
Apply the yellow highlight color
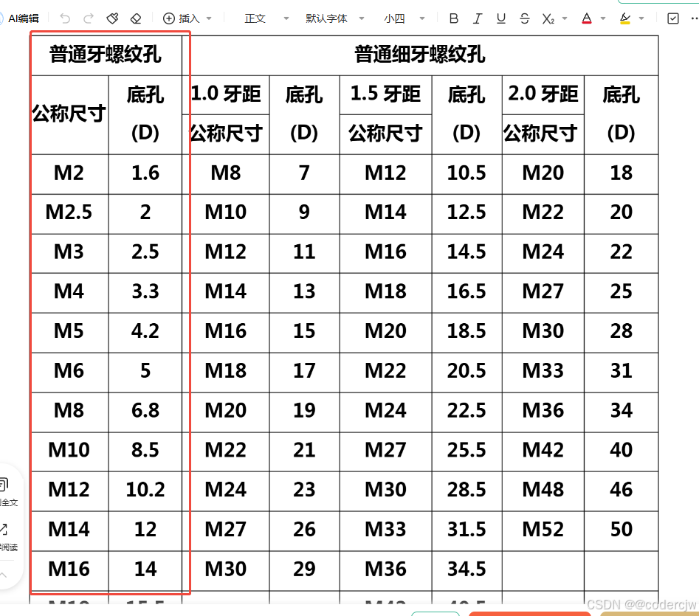625,18
